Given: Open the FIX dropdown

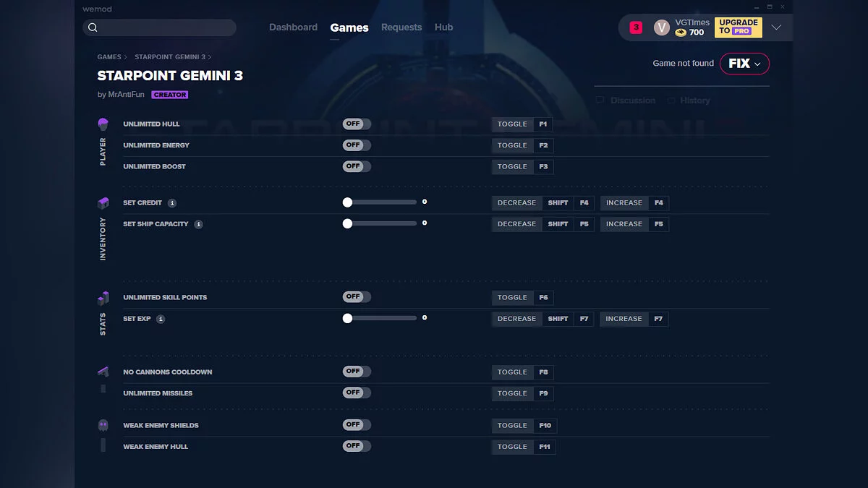Looking at the screenshot, I should coord(744,64).
